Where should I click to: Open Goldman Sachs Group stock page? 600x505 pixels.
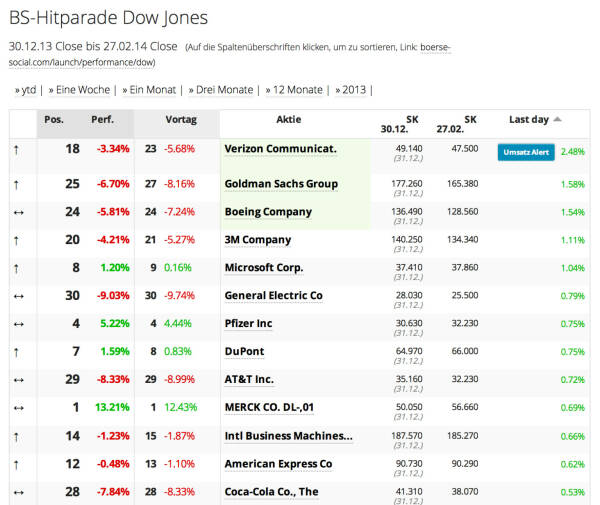tap(281, 184)
